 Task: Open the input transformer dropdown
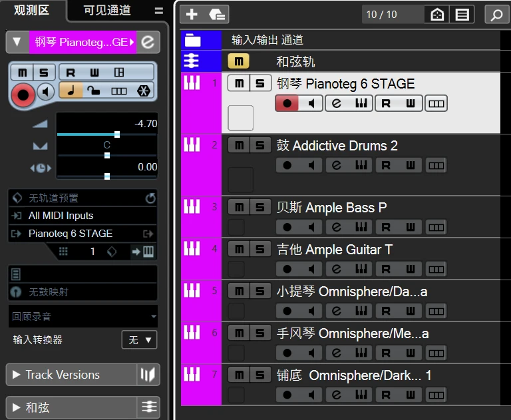point(140,339)
